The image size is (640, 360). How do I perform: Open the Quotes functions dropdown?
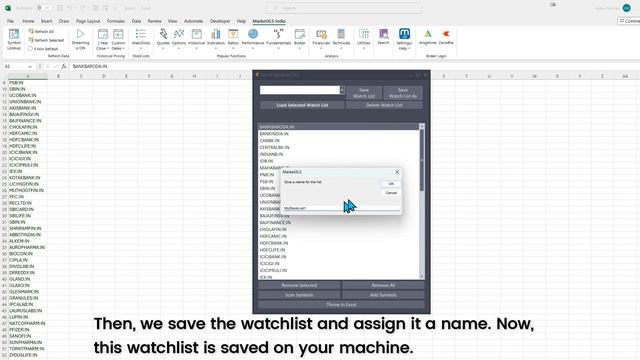coord(163,40)
